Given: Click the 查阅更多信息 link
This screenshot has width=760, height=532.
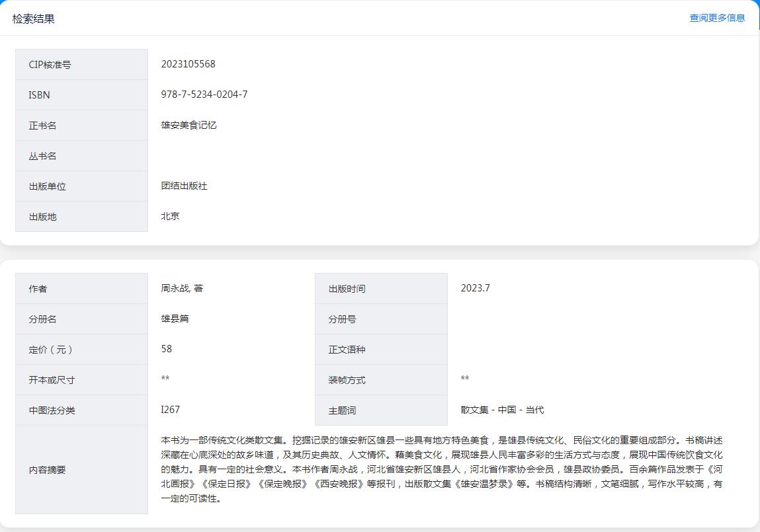Looking at the screenshot, I should click(717, 18).
